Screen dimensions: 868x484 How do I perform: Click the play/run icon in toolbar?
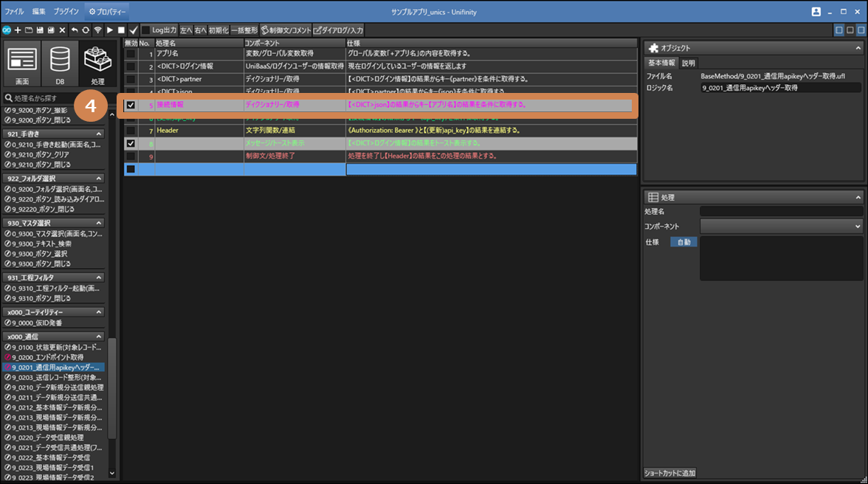(110, 30)
